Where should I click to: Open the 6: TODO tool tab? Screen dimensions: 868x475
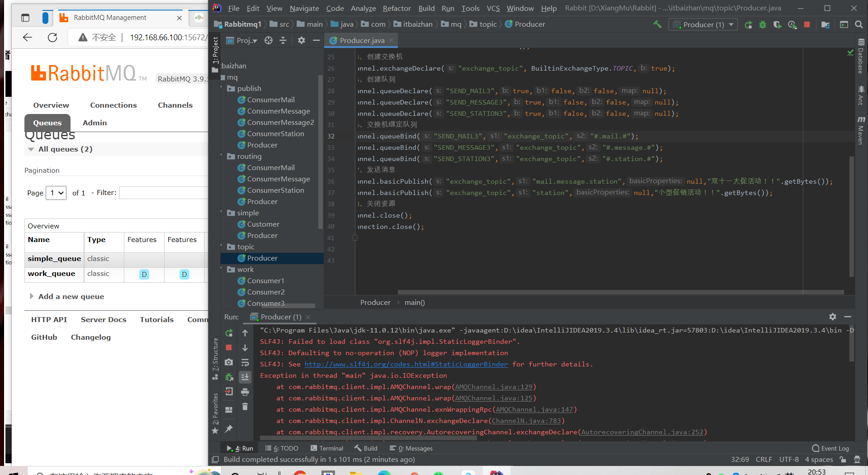coord(282,448)
